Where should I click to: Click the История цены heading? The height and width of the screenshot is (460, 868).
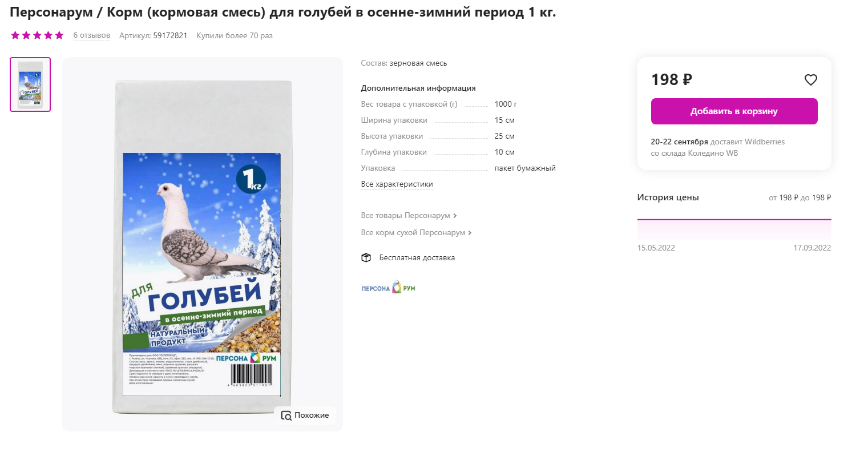pos(668,197)
